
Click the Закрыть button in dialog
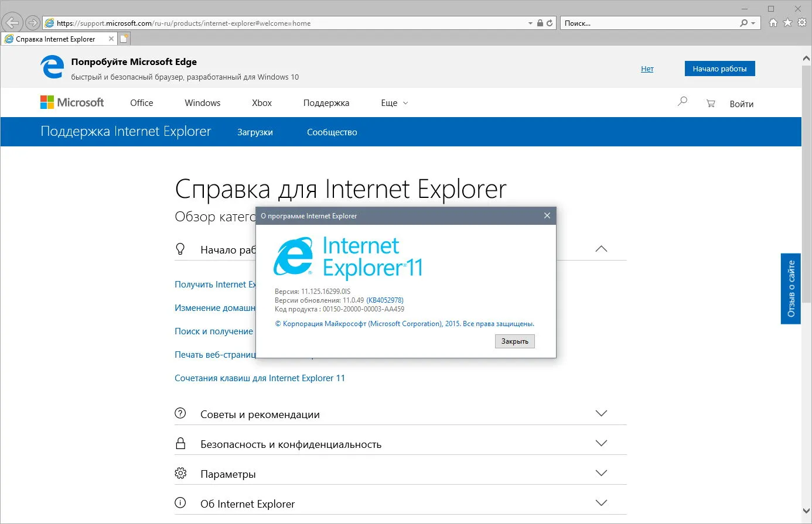(x=515, y=341)
